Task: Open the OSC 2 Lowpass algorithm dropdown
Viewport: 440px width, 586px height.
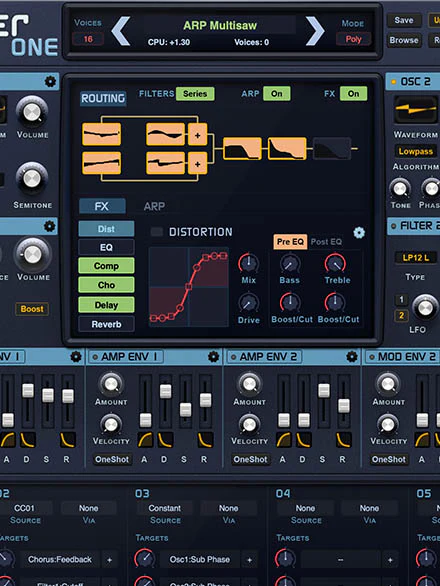Action: 416,151
